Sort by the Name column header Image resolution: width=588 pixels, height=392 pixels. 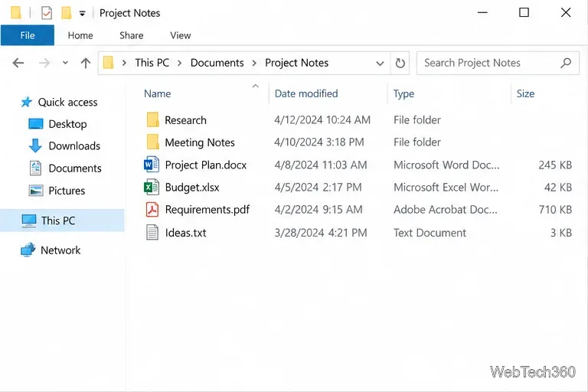click(x=157, y=93)
